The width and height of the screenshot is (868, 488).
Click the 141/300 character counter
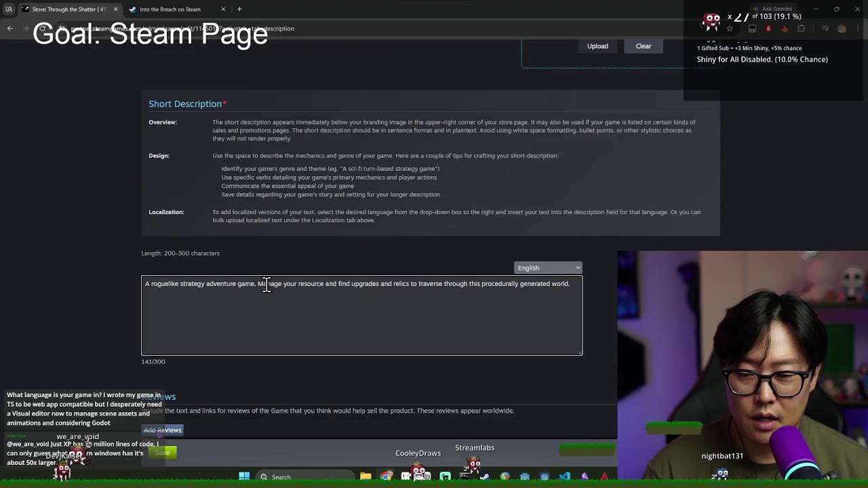click(153, 361)
